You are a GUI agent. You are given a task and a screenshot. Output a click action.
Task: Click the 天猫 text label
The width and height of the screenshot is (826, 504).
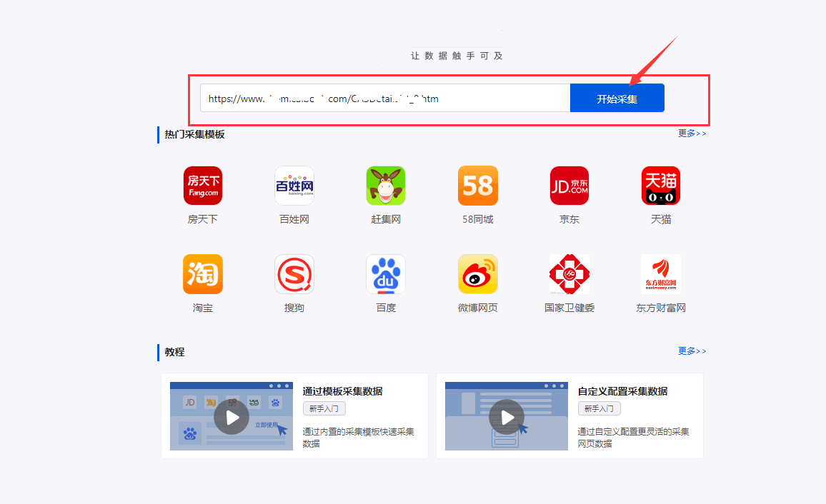[x=661, y=219]
